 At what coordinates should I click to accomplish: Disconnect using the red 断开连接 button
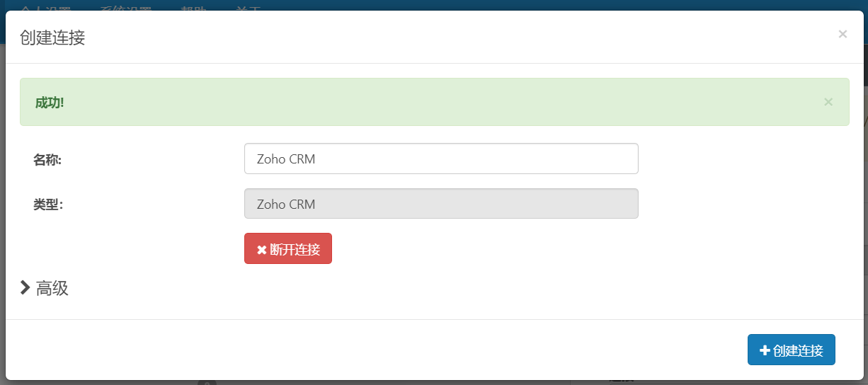click(x=288, y=248)
